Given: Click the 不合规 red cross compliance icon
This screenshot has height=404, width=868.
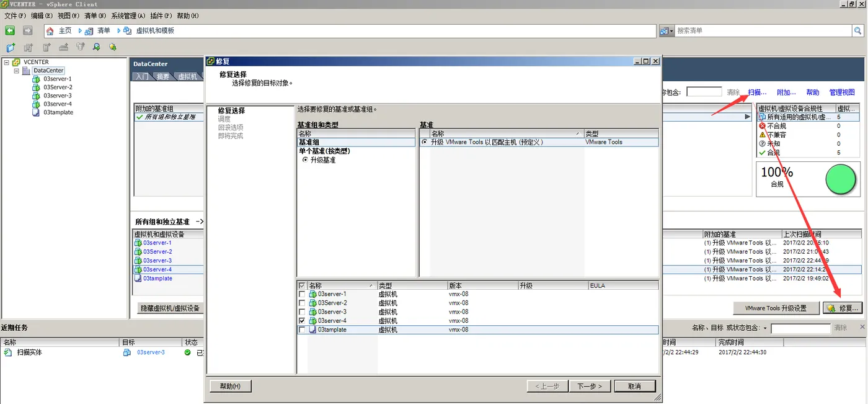Looking at the screenshot, I should (763, 126).
